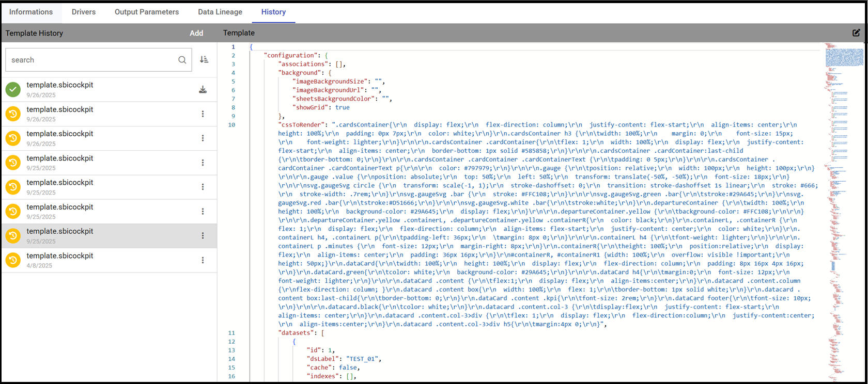Open the Drivers tab

(84, 12)
